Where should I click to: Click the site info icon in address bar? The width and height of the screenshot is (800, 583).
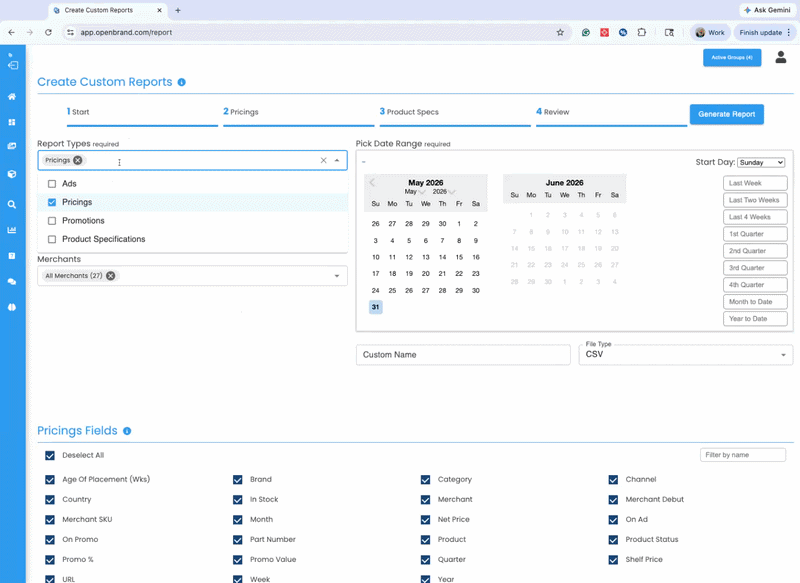pos(70,32)
